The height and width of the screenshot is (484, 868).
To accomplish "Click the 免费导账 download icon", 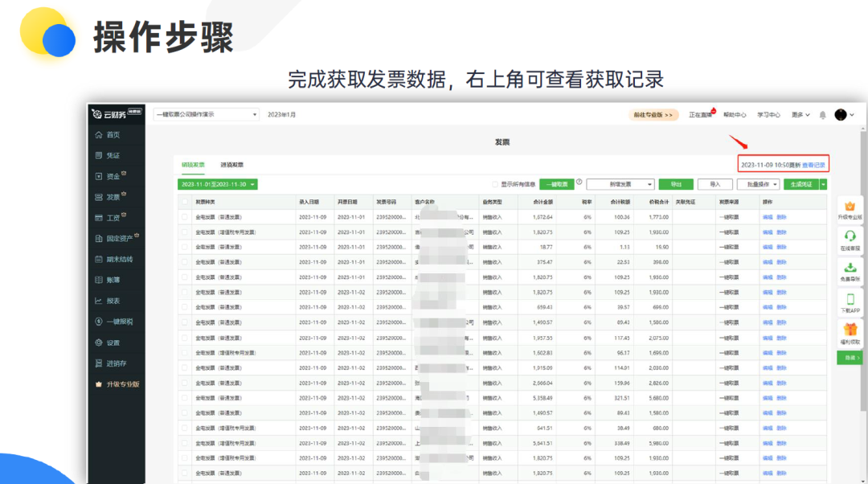I will point(850,268).
